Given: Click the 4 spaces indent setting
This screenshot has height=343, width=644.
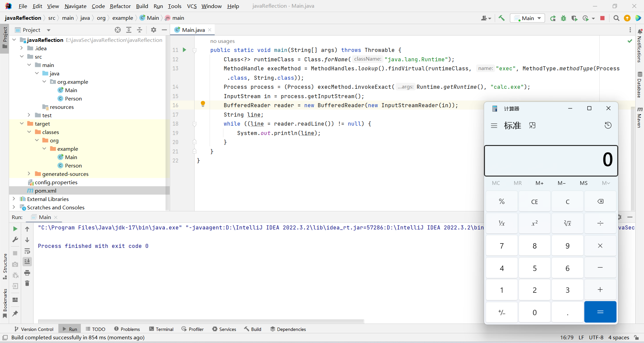Looking at the screenshot, I should pos(619,338).
